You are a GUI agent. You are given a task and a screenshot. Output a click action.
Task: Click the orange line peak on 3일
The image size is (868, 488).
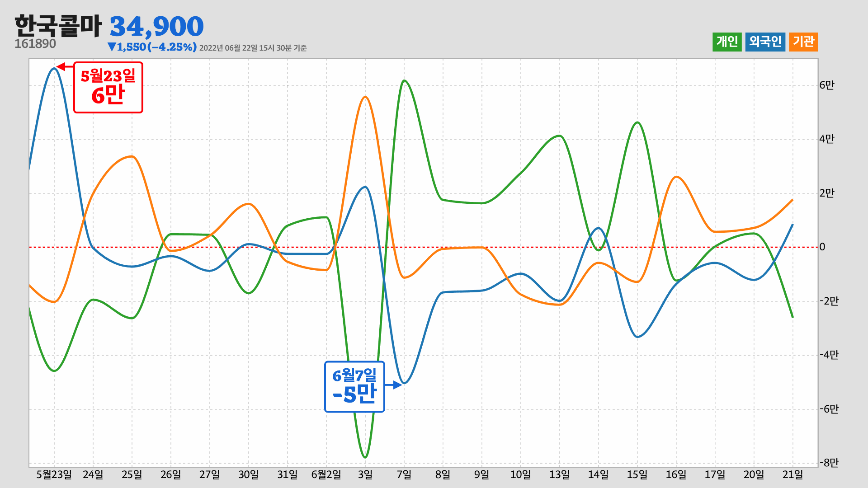pyautogui.click(x=365, y=97)
